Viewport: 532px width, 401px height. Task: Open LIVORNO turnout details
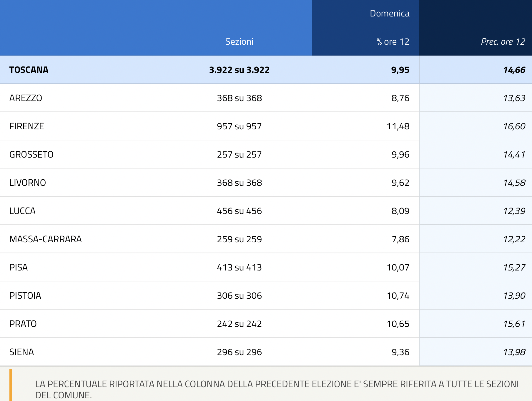[x=27, y=183]
